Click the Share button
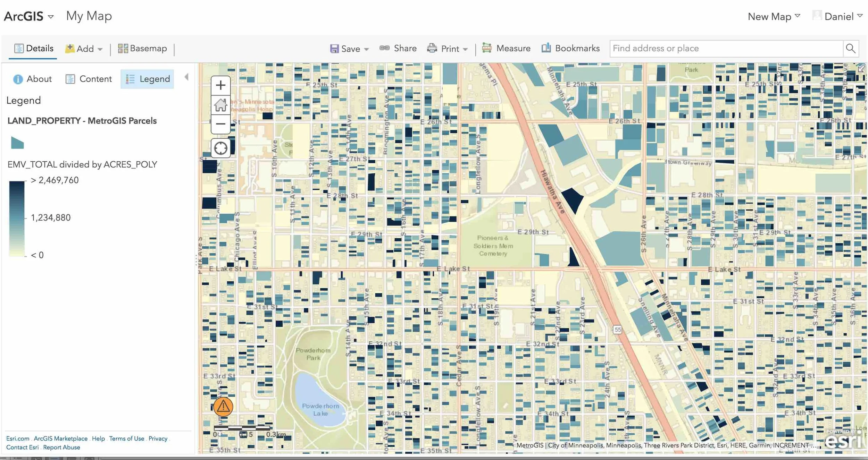Image resolution: width=868 pixels, height=460 pixels. (398, 49)
